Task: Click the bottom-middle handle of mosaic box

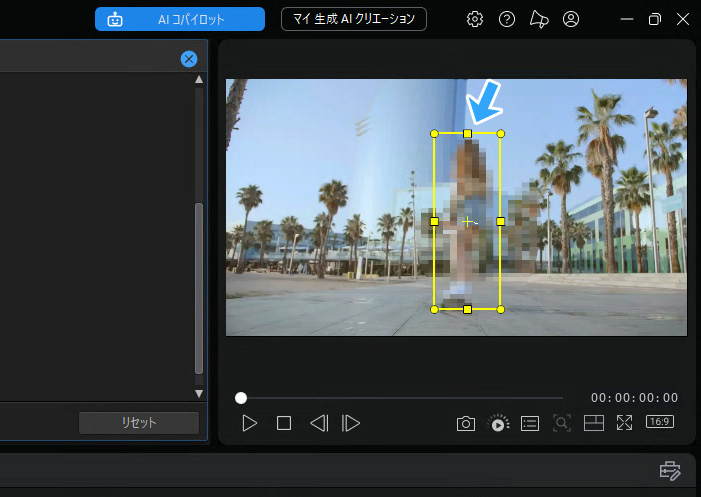Action: click(x=467, y=309)
